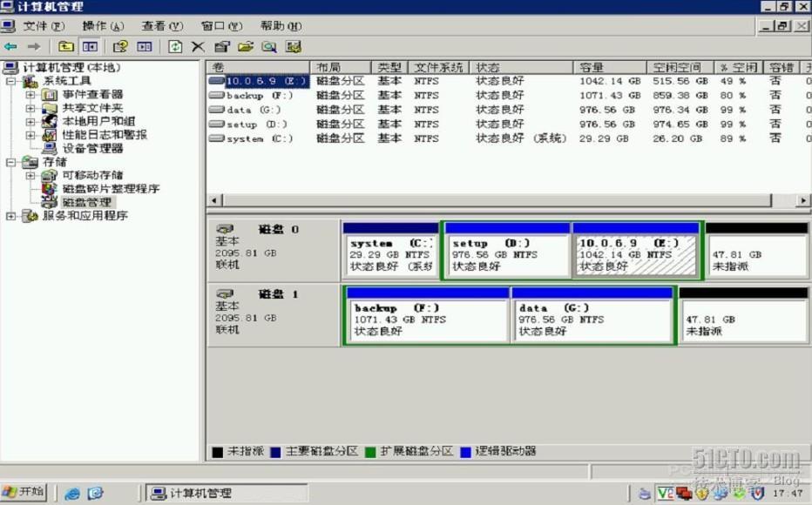Expand the 服务和应用程序 tree node

(x=10, y=216)
